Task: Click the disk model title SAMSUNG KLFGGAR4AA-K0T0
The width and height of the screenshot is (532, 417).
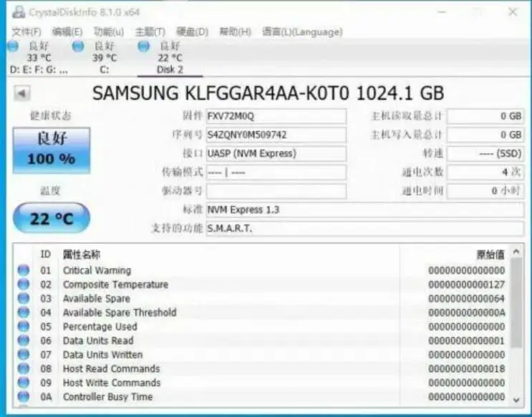Action: 221,93
